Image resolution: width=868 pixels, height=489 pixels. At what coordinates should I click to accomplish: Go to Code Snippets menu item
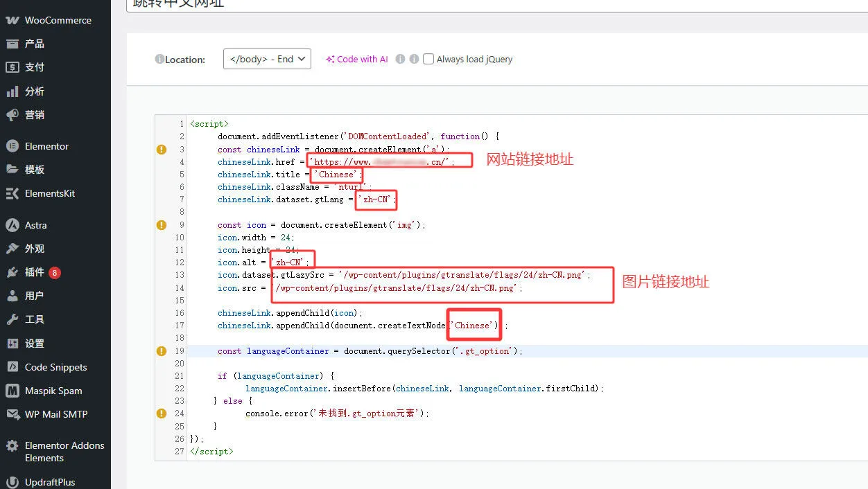56,367
